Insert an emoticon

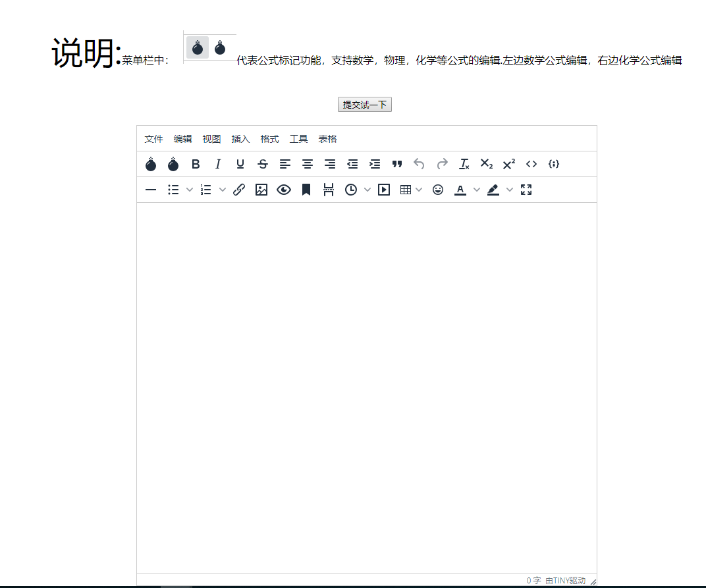438,190
